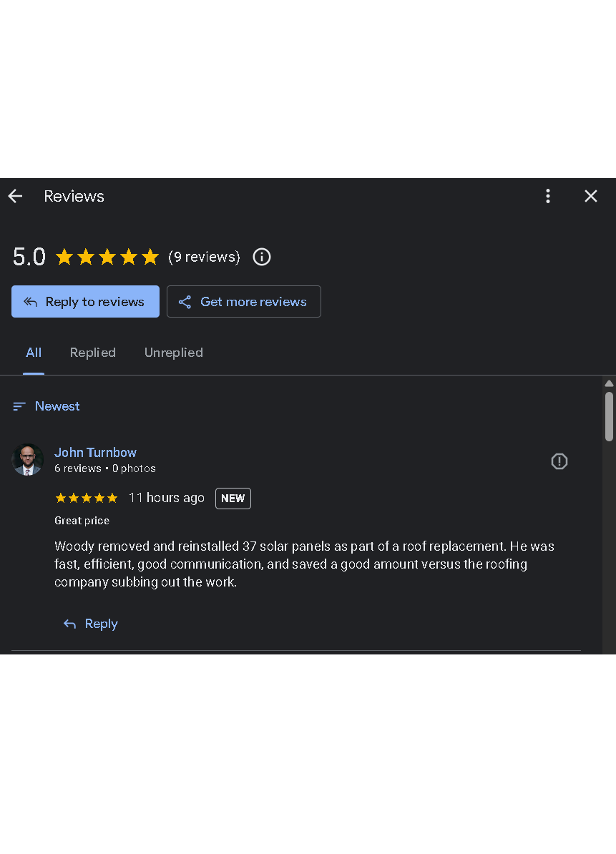The width and height of the screenshot is (616, 854).
Task: Click the info icon beside the review count
Action: [262, 257]
